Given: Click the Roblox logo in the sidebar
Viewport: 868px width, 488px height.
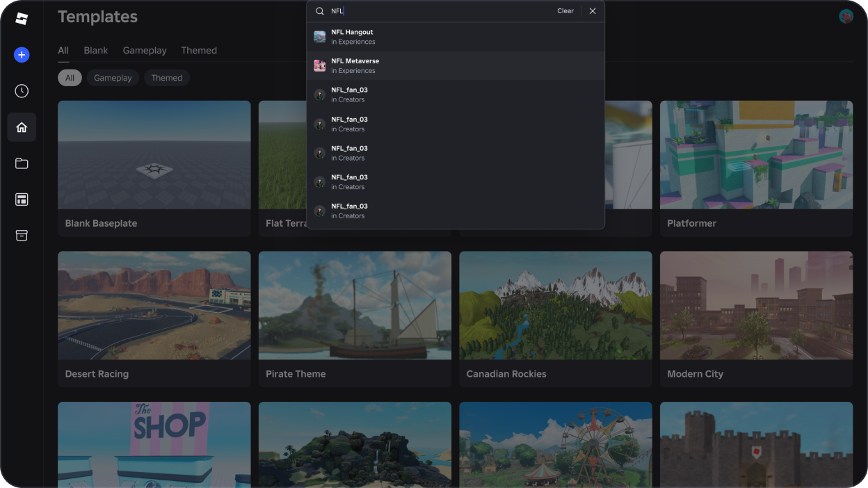Looking at the screenshot, I should tap(22, 19).
